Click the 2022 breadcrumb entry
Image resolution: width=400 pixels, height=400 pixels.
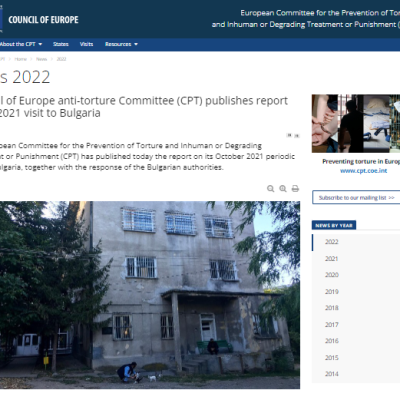coord(61,59)
